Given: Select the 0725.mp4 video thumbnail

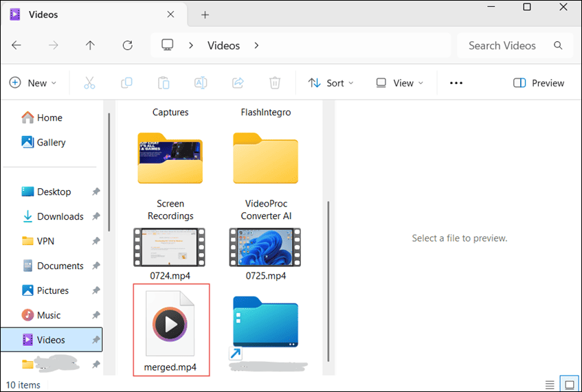Looking at the screenshot, I should pyautogui.click(x=265, y=247).
